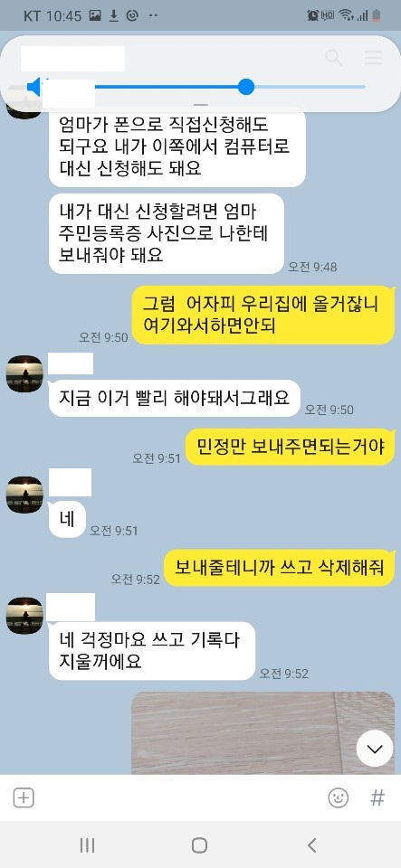Open the chat hamburger menu
The image size is (401, 868).
[373, 58]
